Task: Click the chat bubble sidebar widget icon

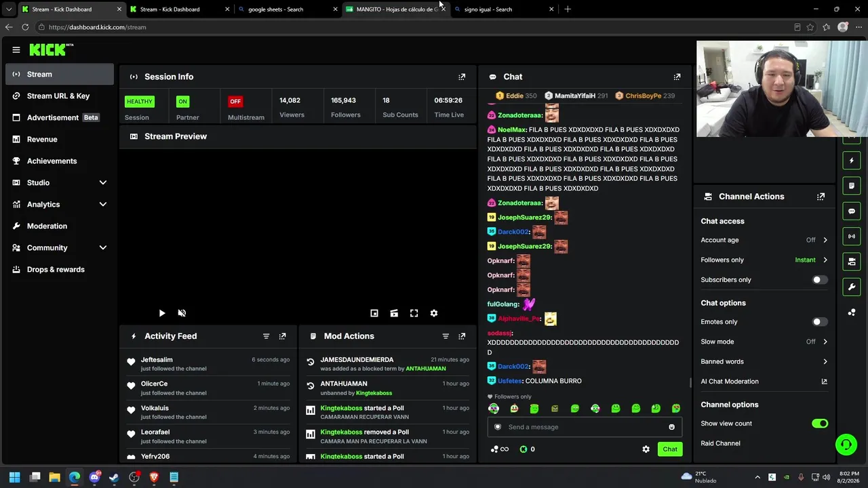Action: [852, 211]
